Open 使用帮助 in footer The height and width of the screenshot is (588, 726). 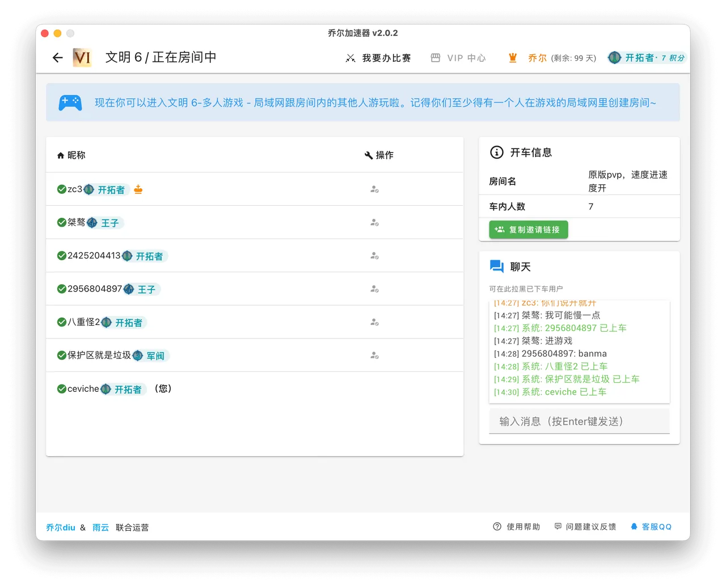tap(517, 527)
